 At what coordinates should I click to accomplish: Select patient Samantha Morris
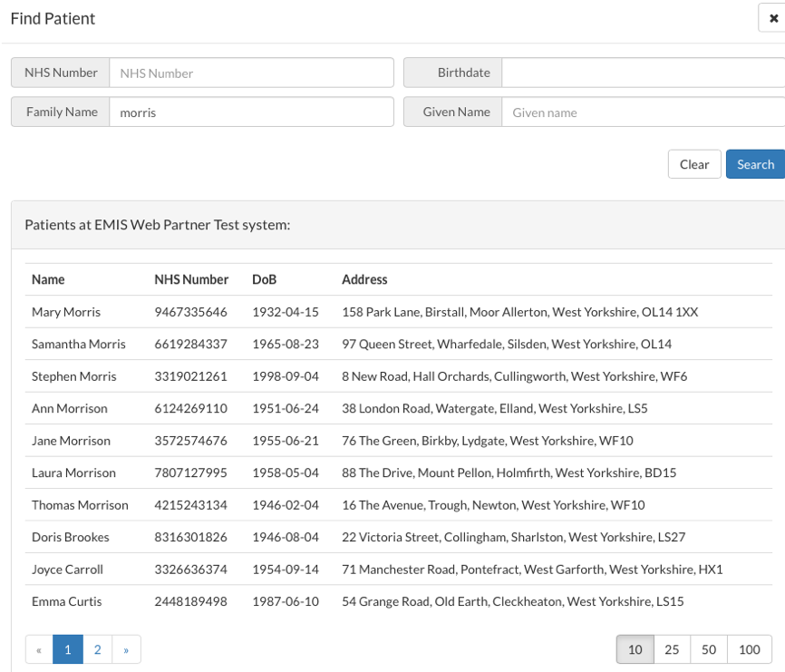(x=79, y=344)
